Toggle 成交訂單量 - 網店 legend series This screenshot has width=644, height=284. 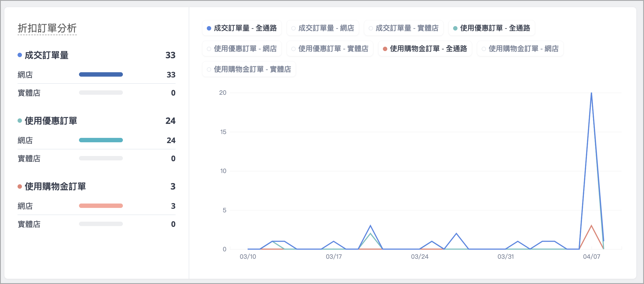pos(323,28)
